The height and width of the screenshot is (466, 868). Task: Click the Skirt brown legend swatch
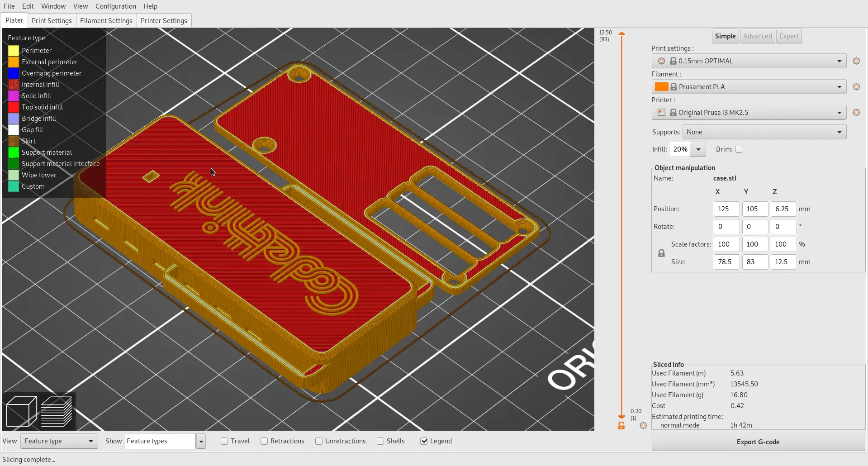[14, 141]
